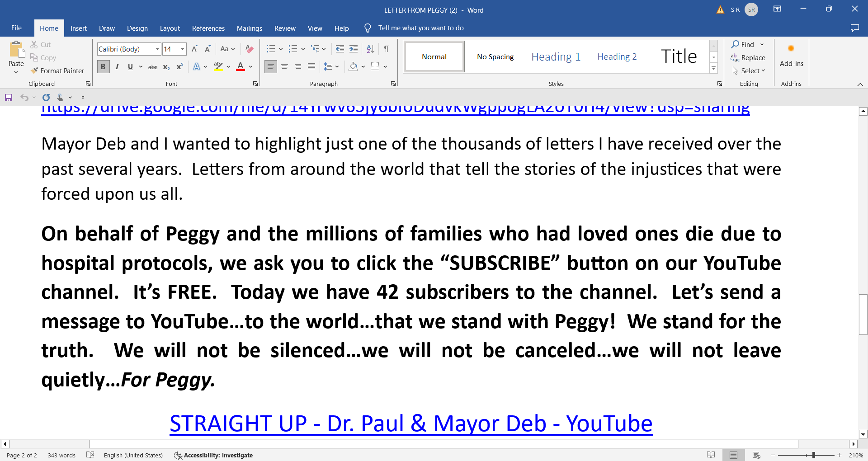
Task: Click the zoom slider handle
Action: click(x=813, y=455)
